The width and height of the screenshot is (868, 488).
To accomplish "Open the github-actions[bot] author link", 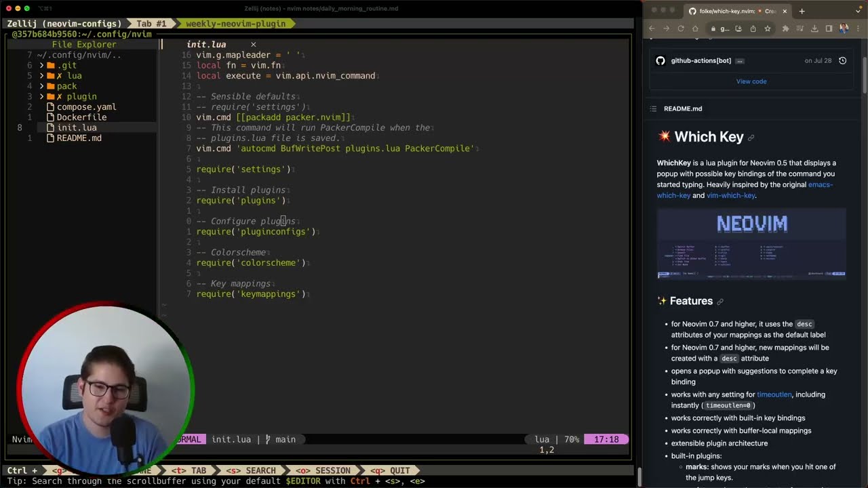I will point(701,60).
